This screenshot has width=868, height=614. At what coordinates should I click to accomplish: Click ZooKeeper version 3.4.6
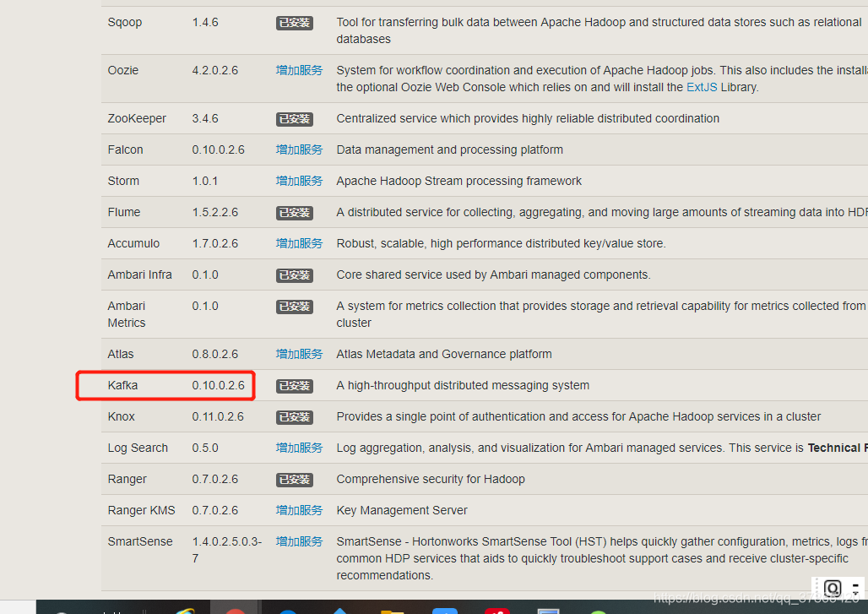click(x=205, y=118)
